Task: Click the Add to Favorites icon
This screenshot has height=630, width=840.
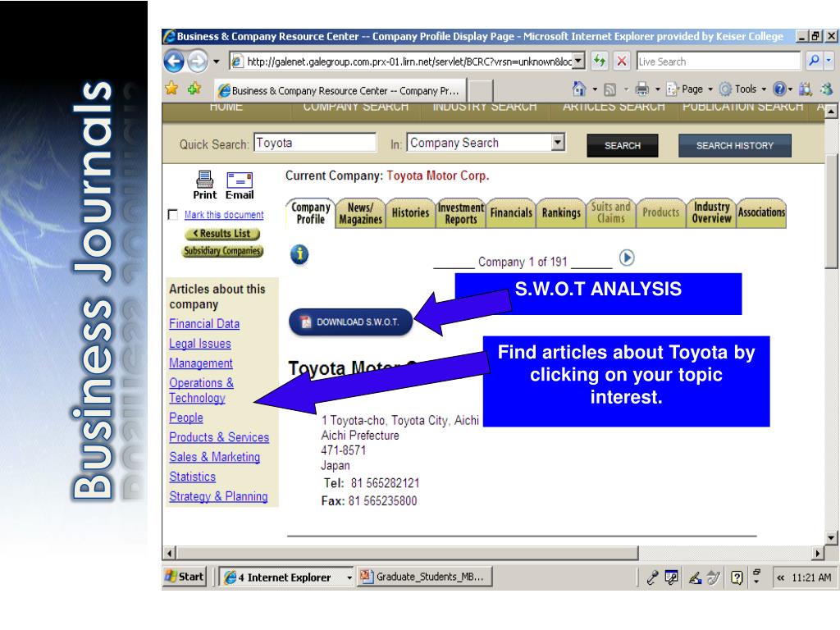Action: [194, 89]
